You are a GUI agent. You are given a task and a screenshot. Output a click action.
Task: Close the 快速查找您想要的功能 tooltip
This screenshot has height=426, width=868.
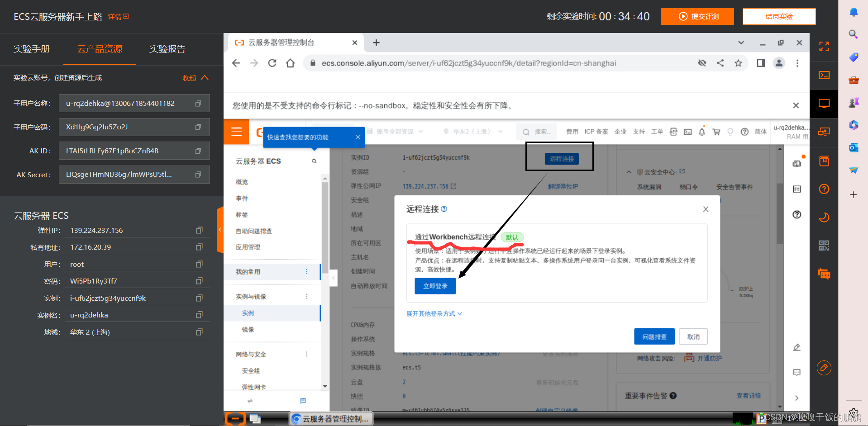(x=358, y=137)
